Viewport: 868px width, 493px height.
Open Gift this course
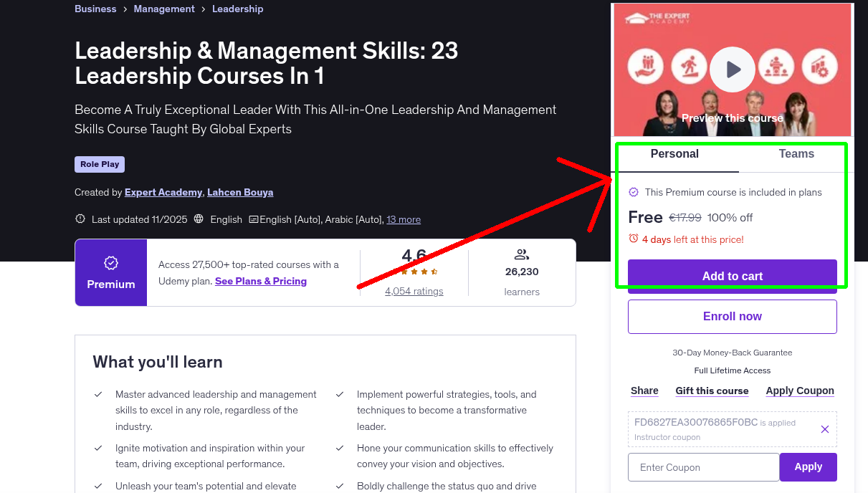click(x=712, y=391)
